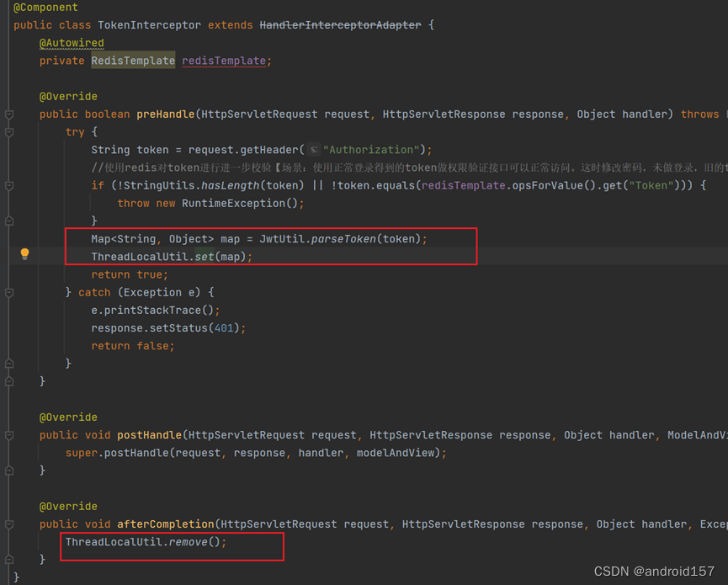
Task: Click the 401 status code number
Action: point(224,327)
